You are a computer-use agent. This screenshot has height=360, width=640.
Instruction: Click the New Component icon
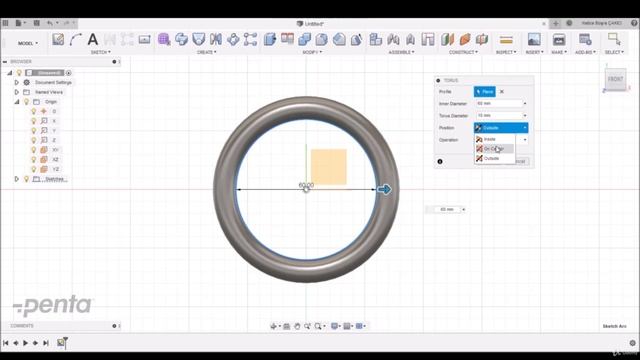375,39
